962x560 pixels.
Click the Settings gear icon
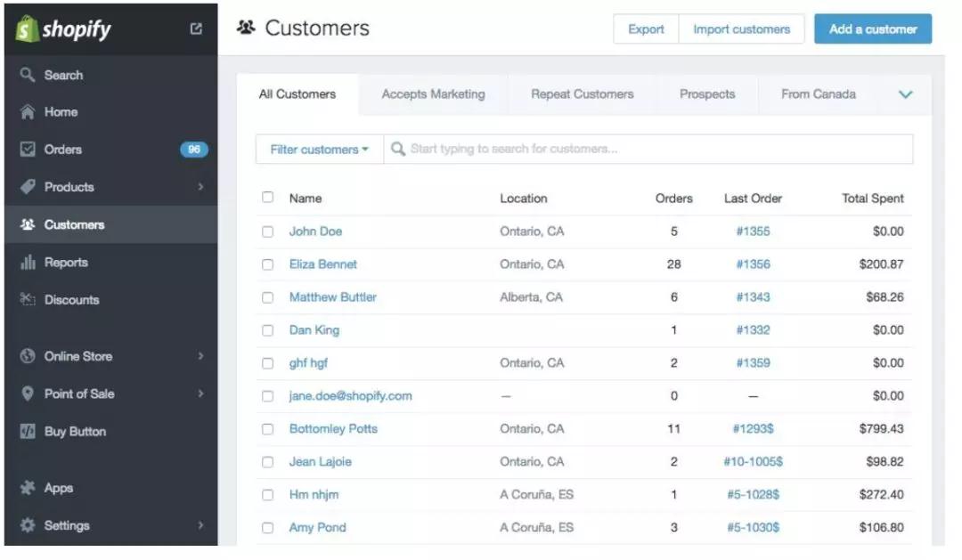click(28, 525)
